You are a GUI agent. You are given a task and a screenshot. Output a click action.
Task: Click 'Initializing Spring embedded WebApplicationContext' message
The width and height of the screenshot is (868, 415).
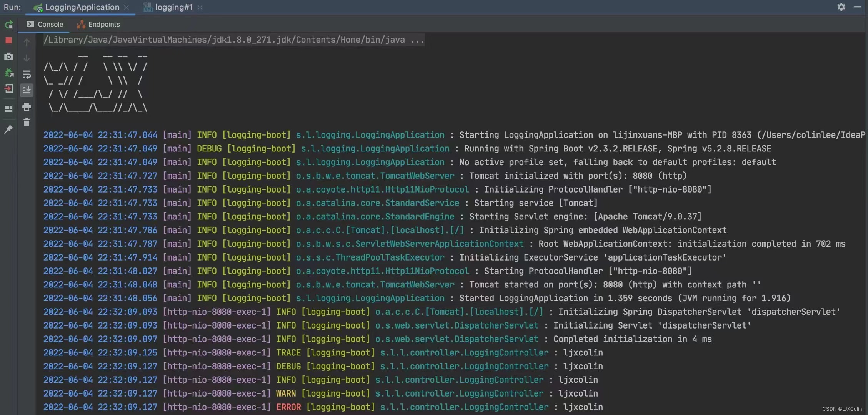[603, 230]
